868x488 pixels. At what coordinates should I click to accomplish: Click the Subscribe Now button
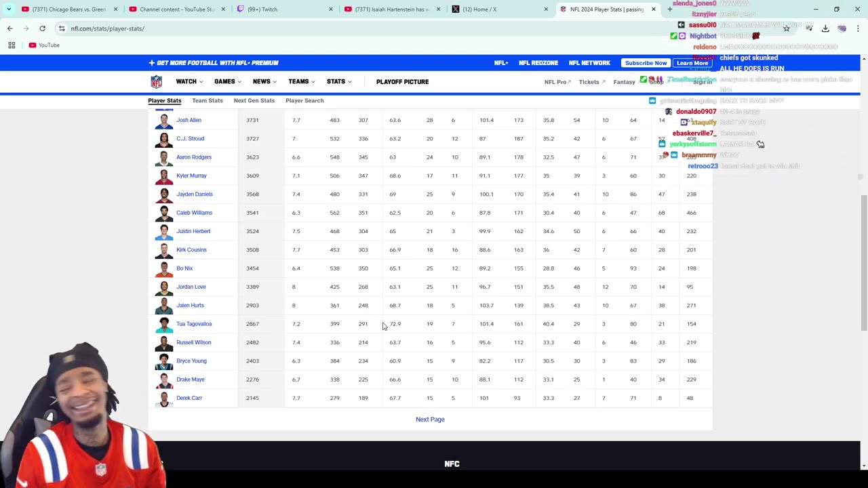[646, 63]
